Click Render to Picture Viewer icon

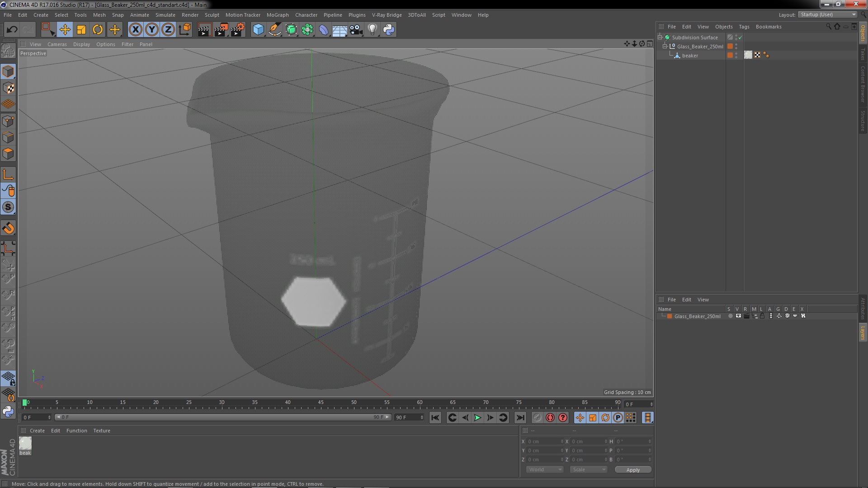221,30
